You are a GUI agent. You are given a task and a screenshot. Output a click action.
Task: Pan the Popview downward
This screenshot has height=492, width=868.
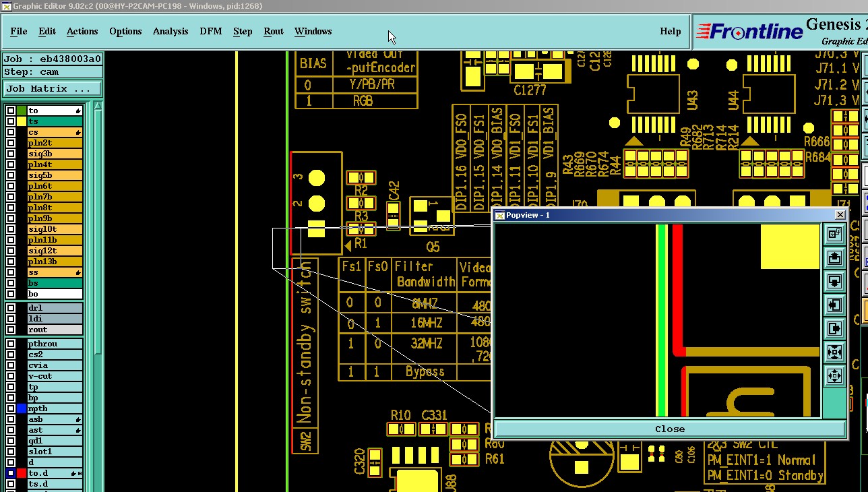[835, 281]
